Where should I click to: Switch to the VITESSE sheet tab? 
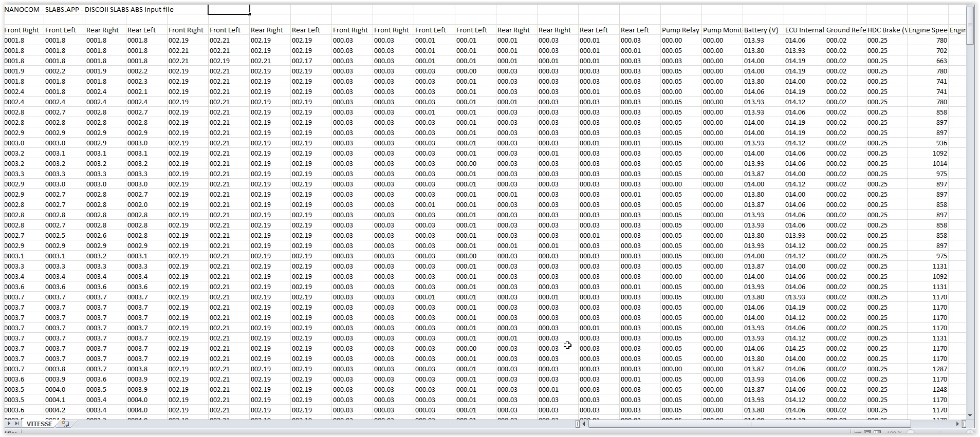pyautogui.click(x=40, y=424)
